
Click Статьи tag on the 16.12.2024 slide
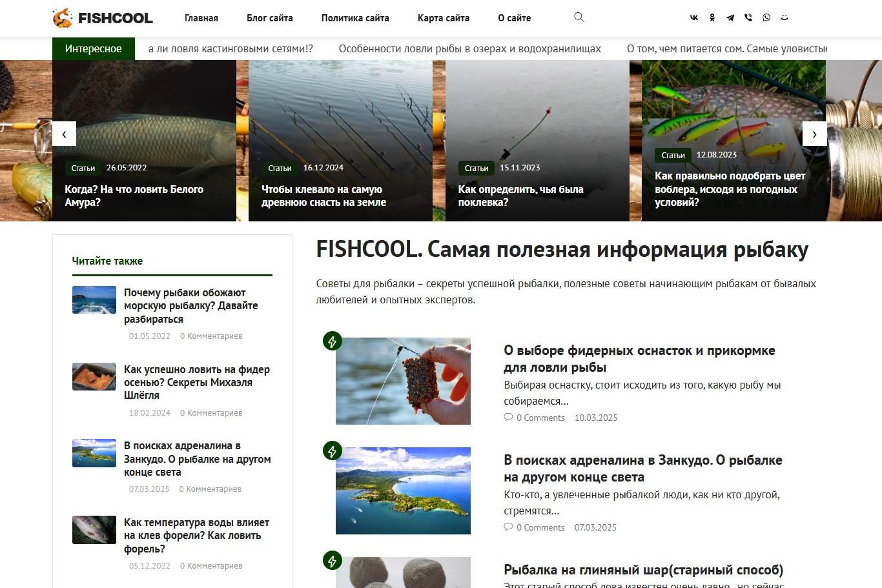pyautogui.click(x=280, y=168)
